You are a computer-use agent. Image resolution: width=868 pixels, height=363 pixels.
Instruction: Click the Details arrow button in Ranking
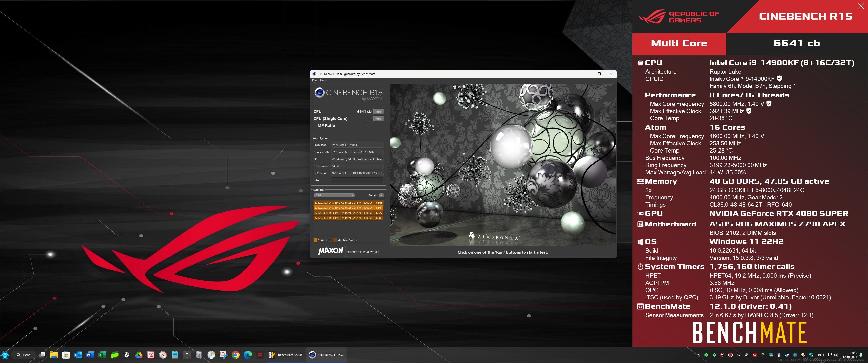381,195
